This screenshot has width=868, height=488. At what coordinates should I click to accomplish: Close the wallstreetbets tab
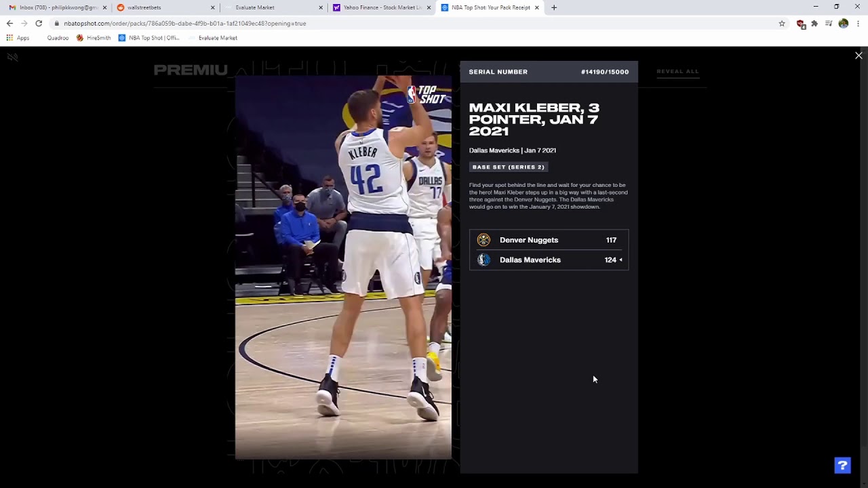coord(212,7)
